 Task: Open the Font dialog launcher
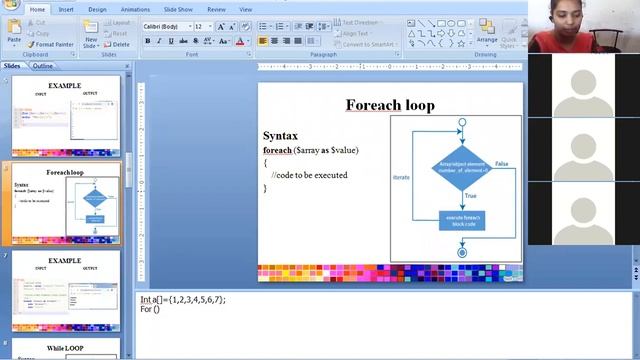pyautogui.click(x=249, y=54)
